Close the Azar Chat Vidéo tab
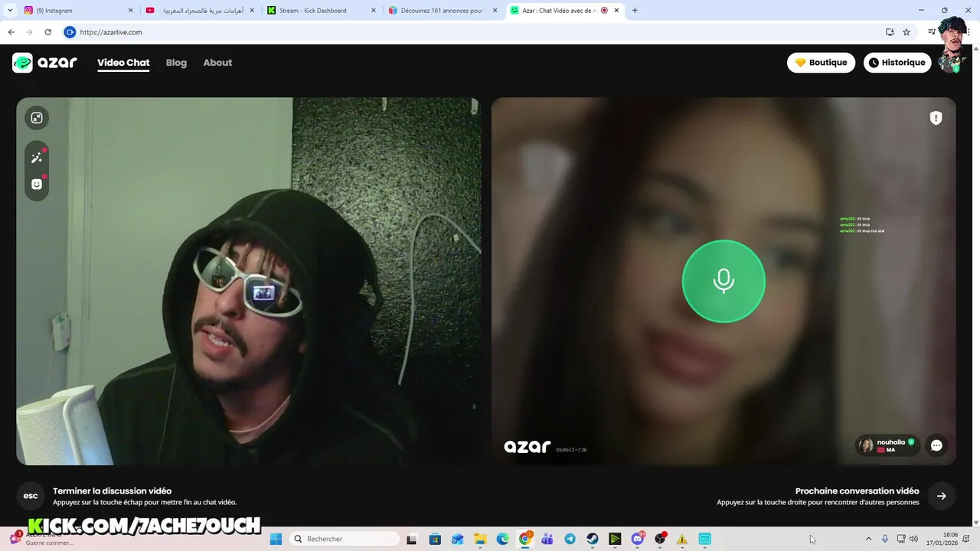Screen dimensions: 980x551 pyautogui.click(x=616, y=11)
